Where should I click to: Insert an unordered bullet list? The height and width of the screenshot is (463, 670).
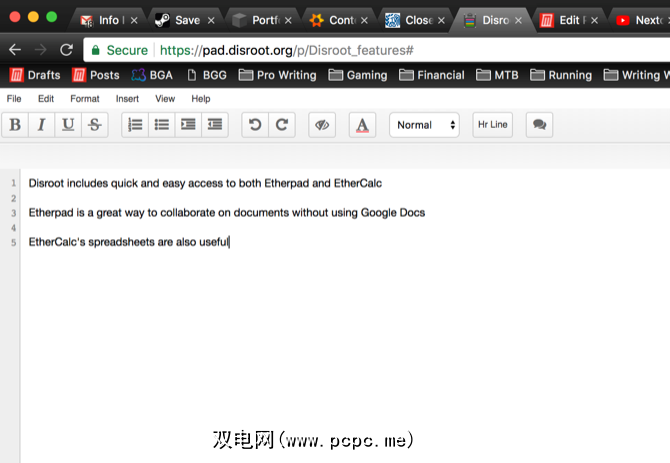(162, 125)
